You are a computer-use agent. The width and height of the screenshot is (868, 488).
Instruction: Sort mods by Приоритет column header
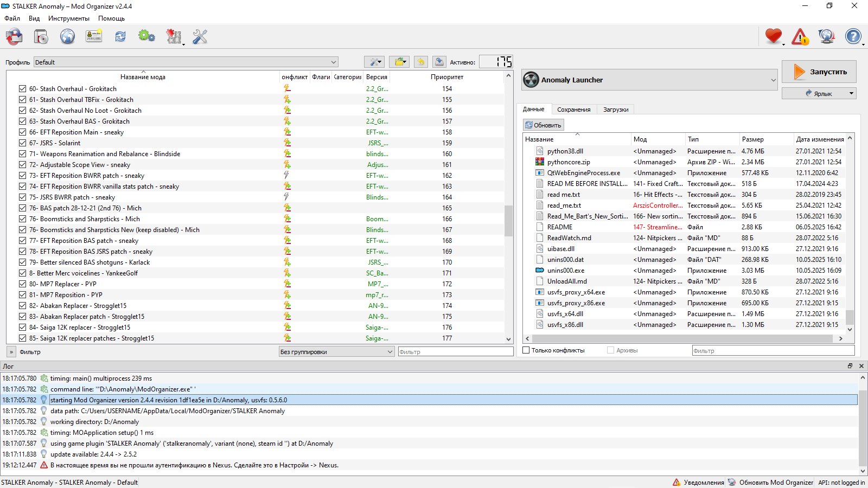point(447,77)
